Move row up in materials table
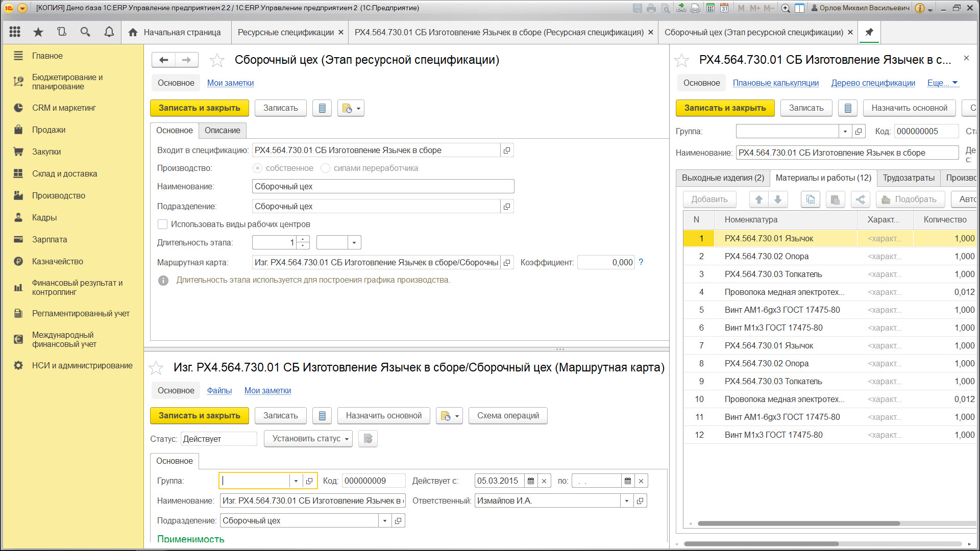Viewport: 980px width, 551px height. pos(758,199)
